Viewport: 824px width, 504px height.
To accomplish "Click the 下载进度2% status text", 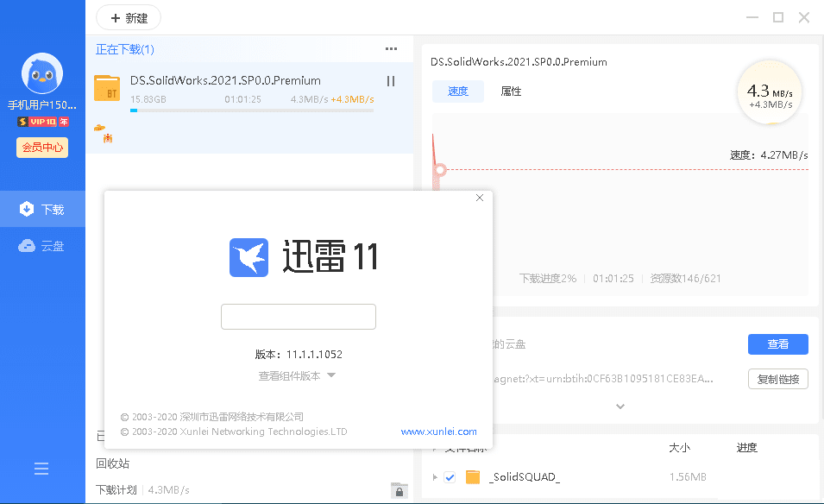I will pos(548,279).
